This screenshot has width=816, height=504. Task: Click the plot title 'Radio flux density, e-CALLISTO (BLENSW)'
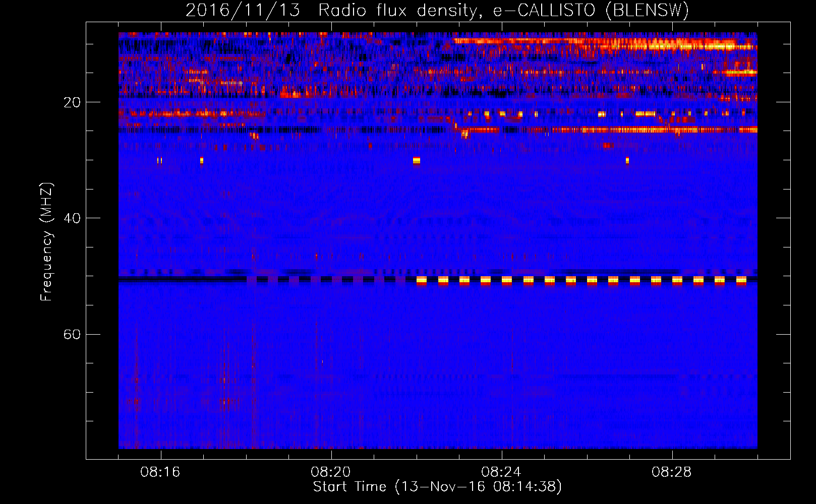tap(504, 10)
